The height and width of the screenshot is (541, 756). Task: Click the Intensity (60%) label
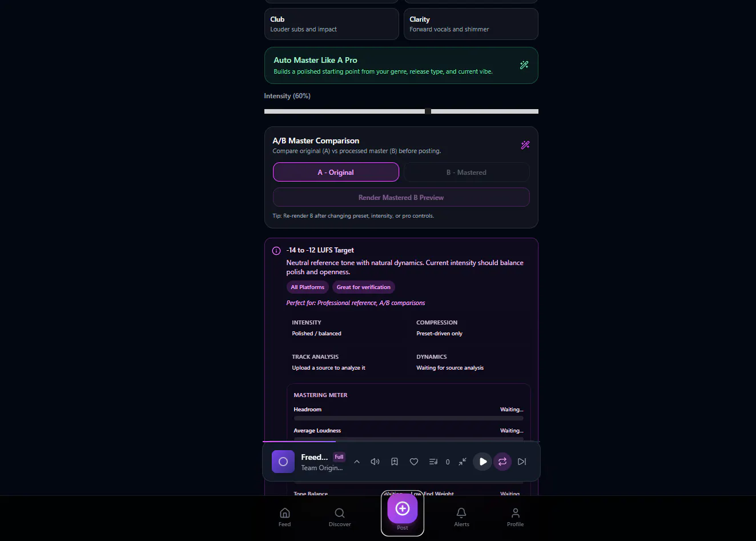(287, 96)
